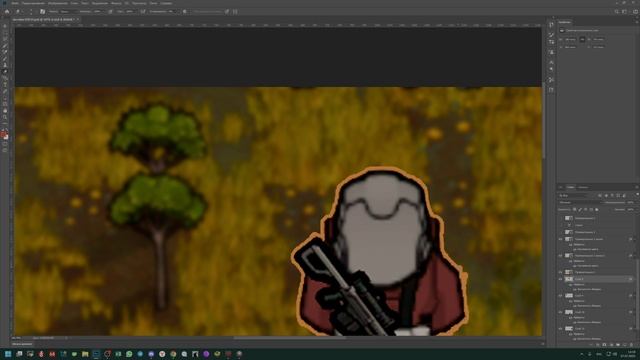The height and width of the screenshot is (360, 640).
Task: Open the layer Opacity value dropdown
Action: [631, 202]
